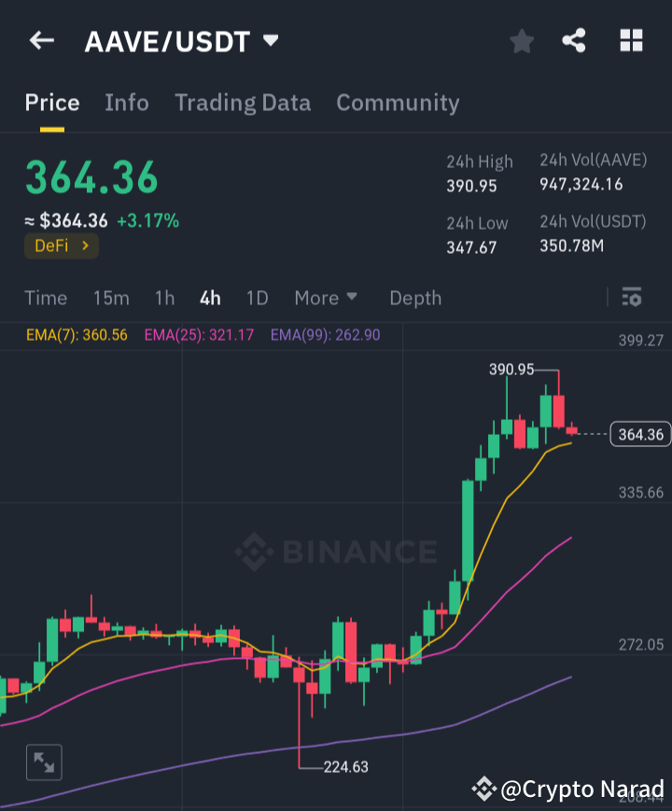Expand the More timeframe dropdown

point(325,298)
